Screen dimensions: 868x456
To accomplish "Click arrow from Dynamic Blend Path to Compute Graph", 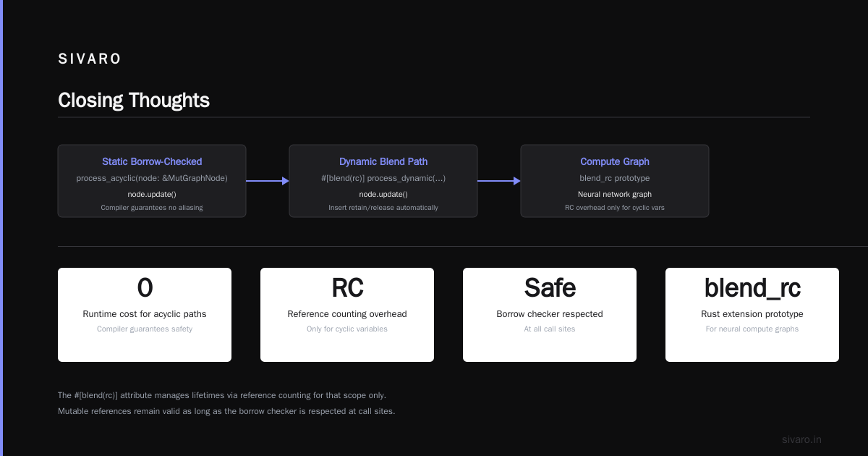I will tap(499, 181).
